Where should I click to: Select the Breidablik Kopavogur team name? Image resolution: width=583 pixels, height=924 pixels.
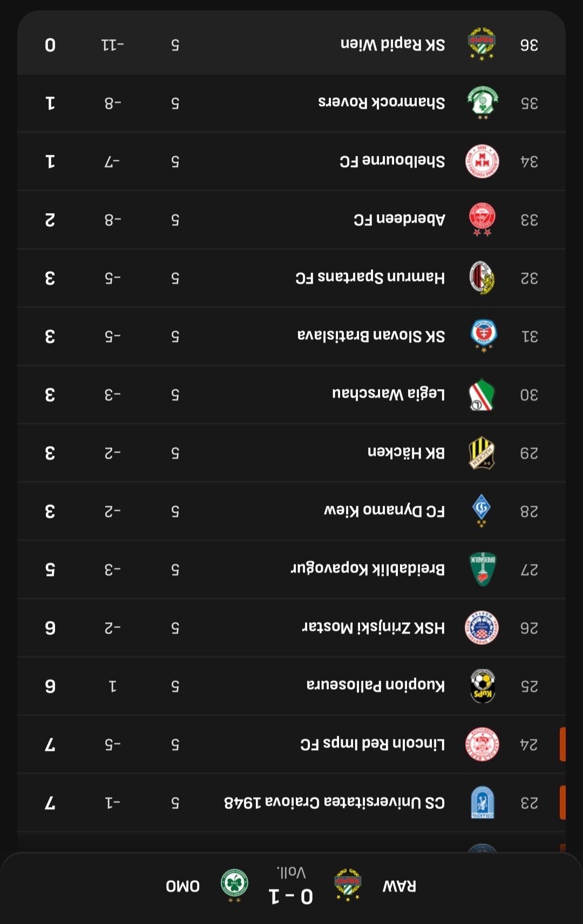point(368,569)
